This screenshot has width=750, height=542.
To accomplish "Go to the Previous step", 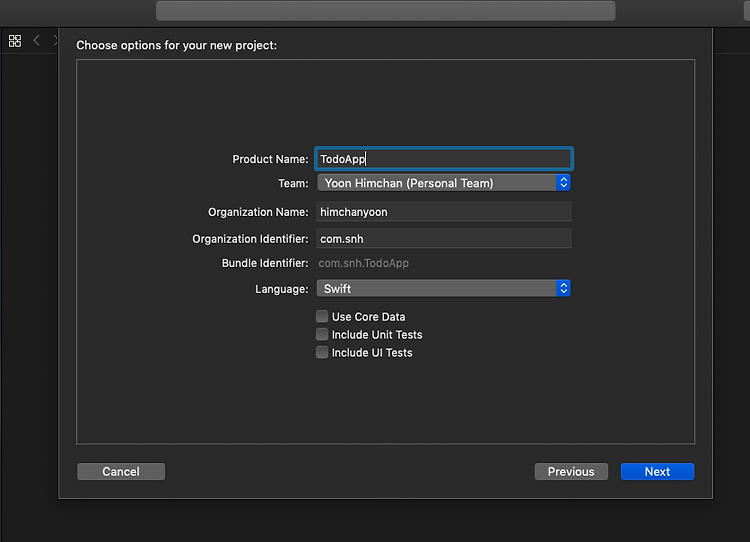I will pos(571,472).
